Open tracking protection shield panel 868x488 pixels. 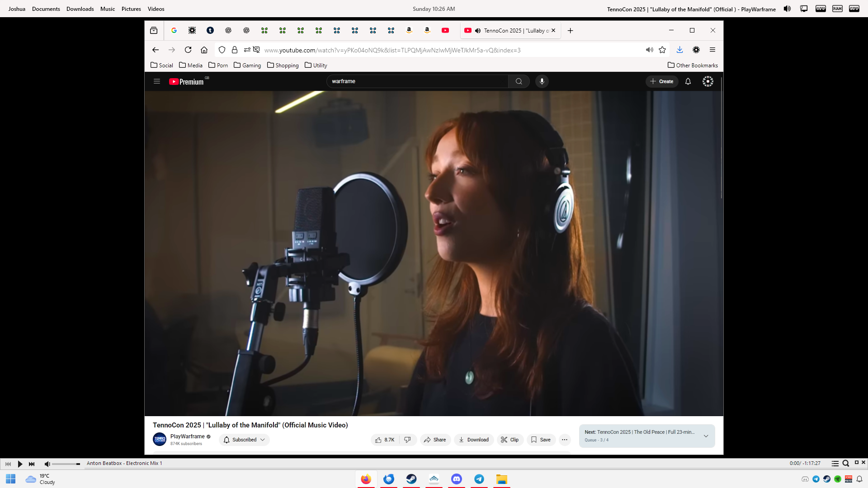pos(222,50)
